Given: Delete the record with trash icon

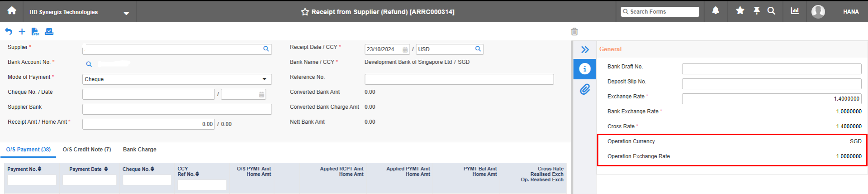Looking at the screenshot, I should (574, 31).
